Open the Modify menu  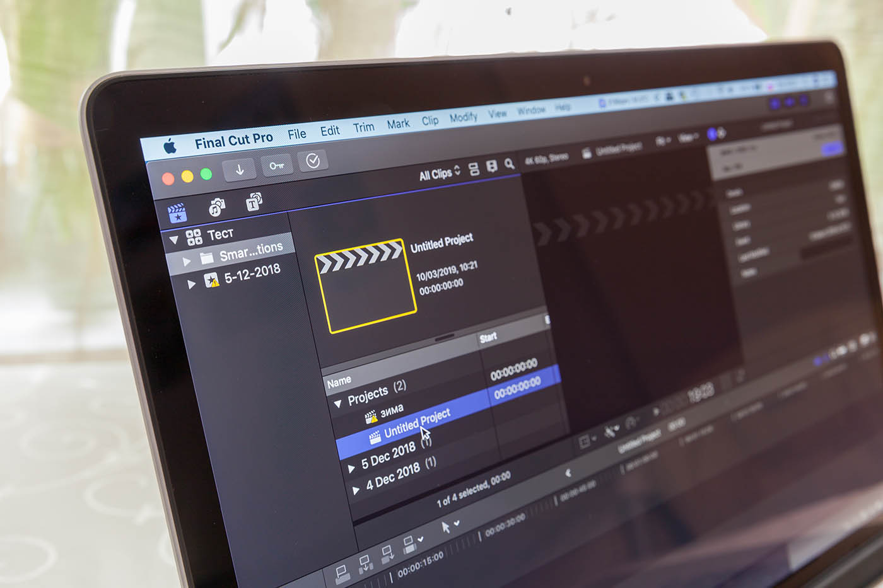click(464, 117)
